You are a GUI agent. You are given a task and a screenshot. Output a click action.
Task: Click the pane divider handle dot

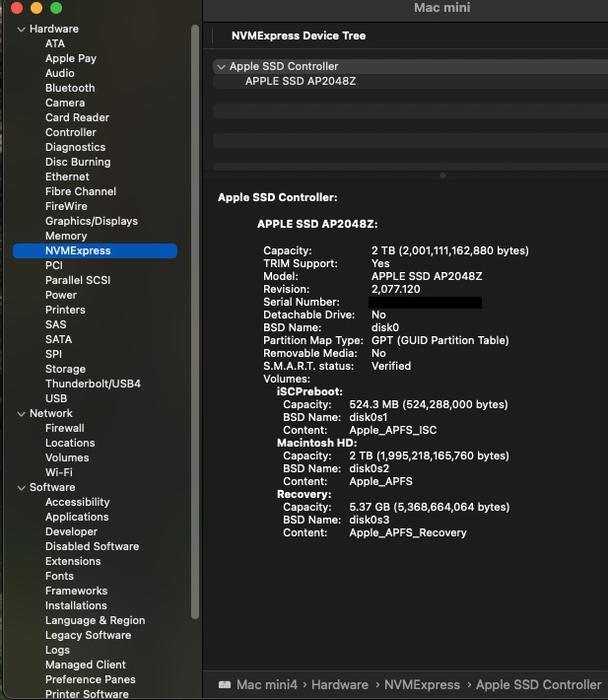(x=442, y=175)
